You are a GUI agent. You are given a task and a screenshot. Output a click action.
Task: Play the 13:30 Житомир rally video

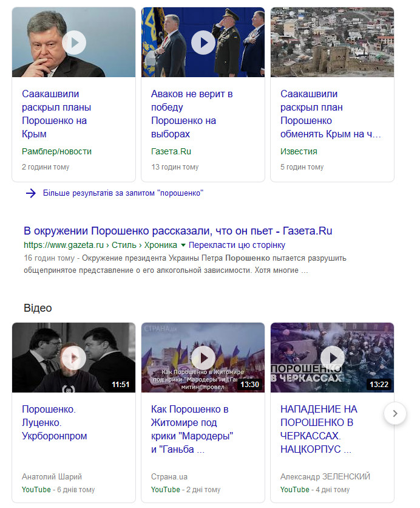(x=203, y=358)
